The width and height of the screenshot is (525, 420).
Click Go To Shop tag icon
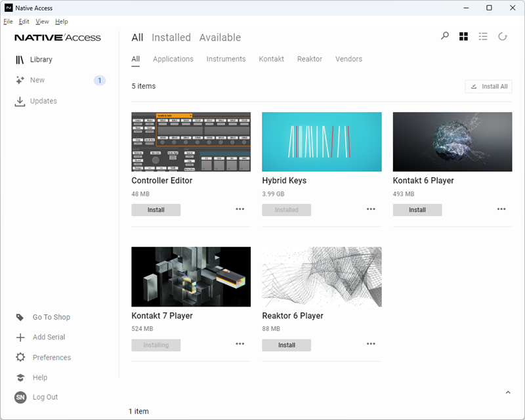20,317
